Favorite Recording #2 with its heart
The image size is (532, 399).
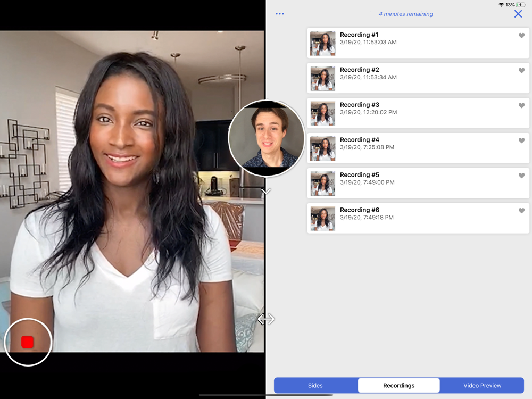pos(521,71)
